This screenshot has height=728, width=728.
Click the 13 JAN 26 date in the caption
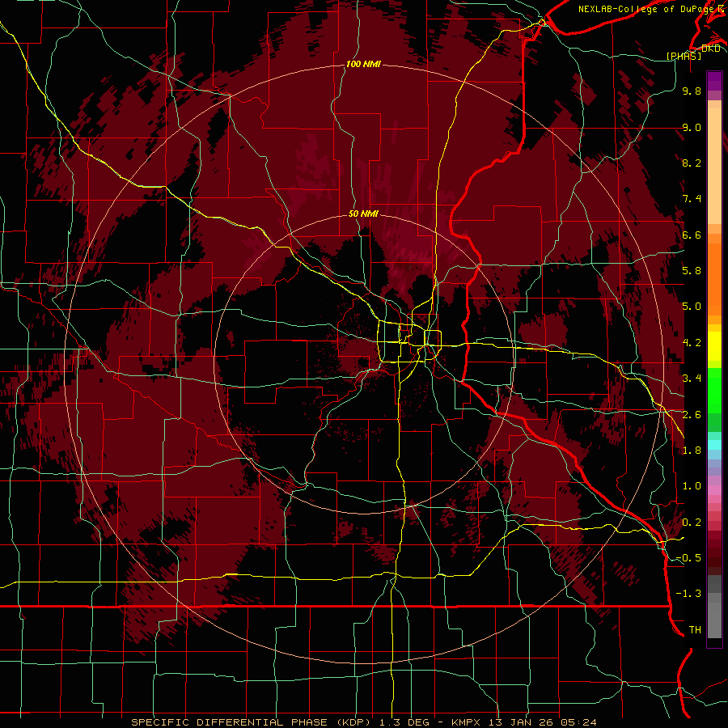pos(523,722)
